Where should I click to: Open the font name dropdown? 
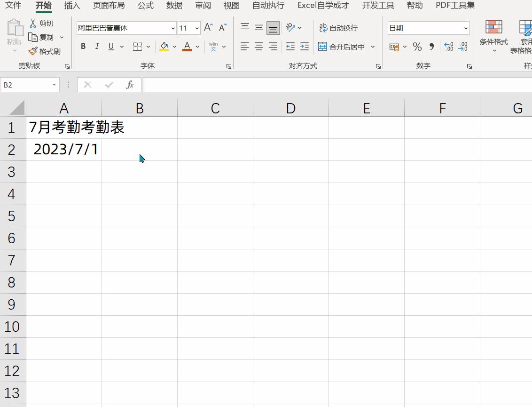coord(172,28)
